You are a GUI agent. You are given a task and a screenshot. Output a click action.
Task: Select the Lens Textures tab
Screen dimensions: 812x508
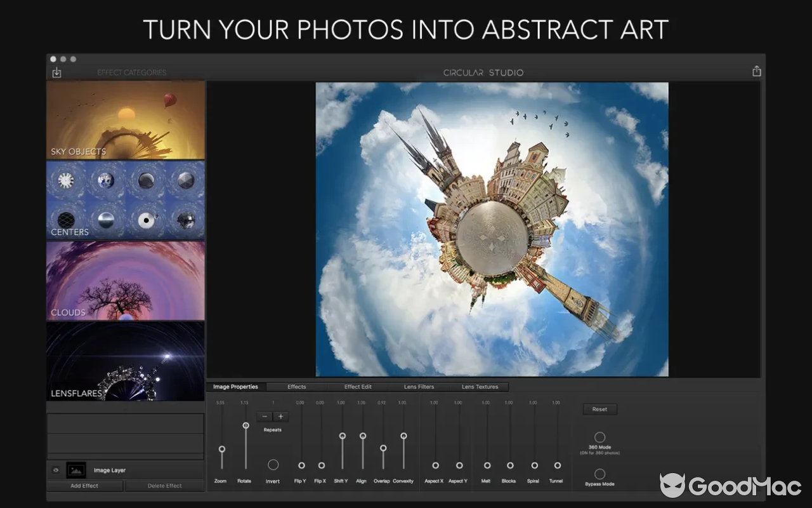tap(480, 387)
